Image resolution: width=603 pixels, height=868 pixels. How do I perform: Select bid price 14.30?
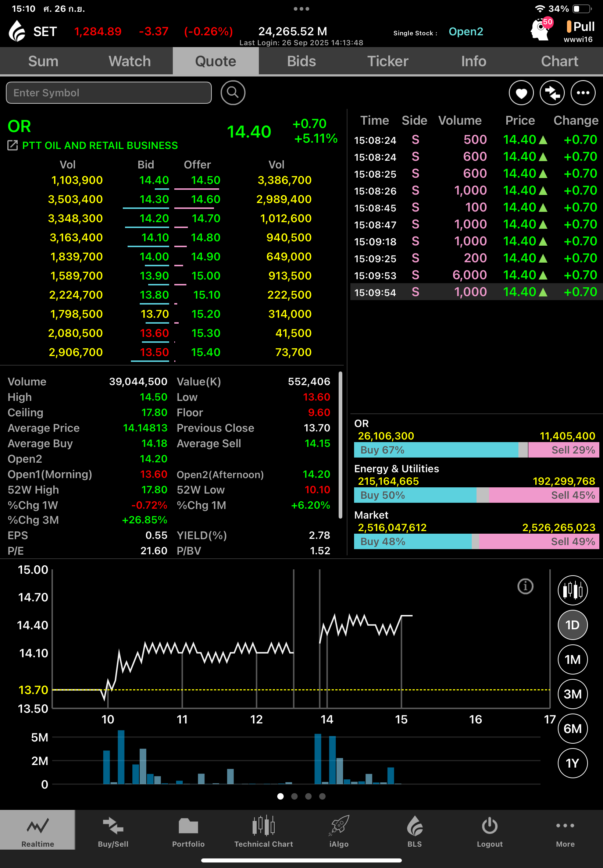tap(154, 199)
